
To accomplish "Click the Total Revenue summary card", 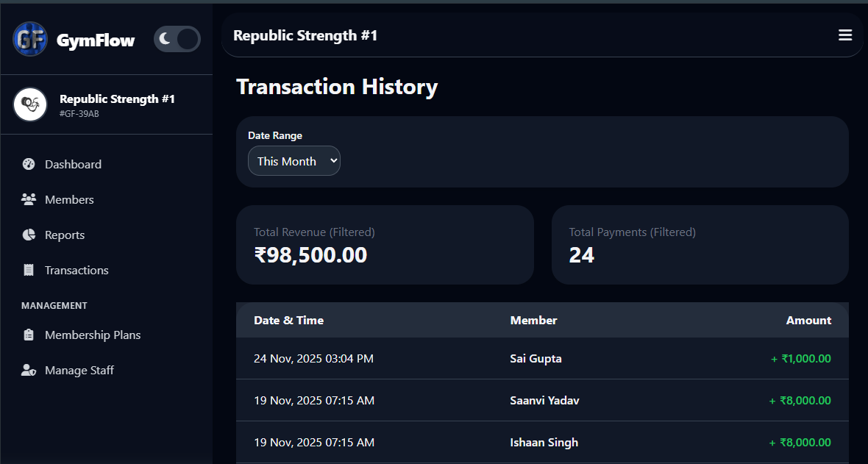I will tap(385, 244).
